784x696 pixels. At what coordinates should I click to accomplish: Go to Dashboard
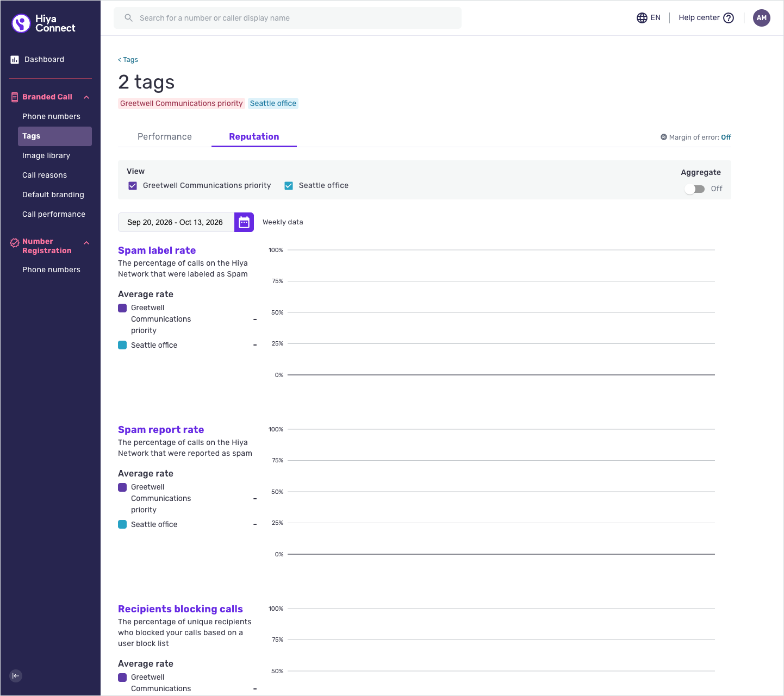(44, 60)
